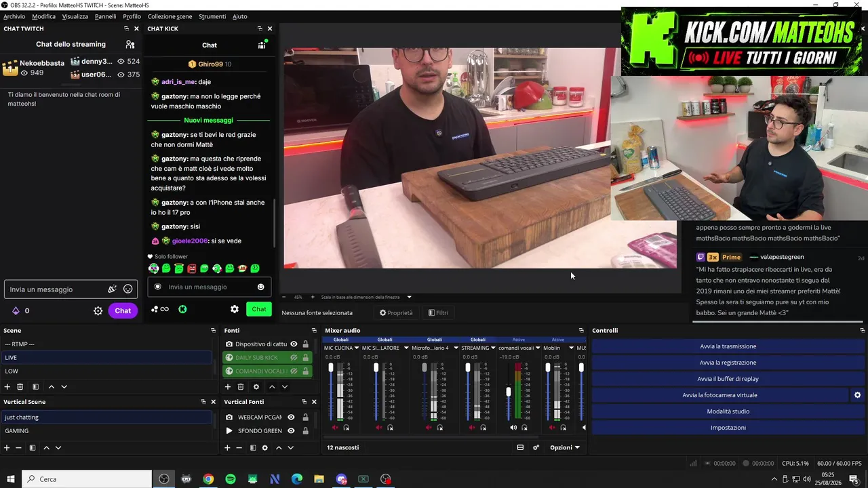
Task: Open the Strumenti menu
Action: point(212,16)
